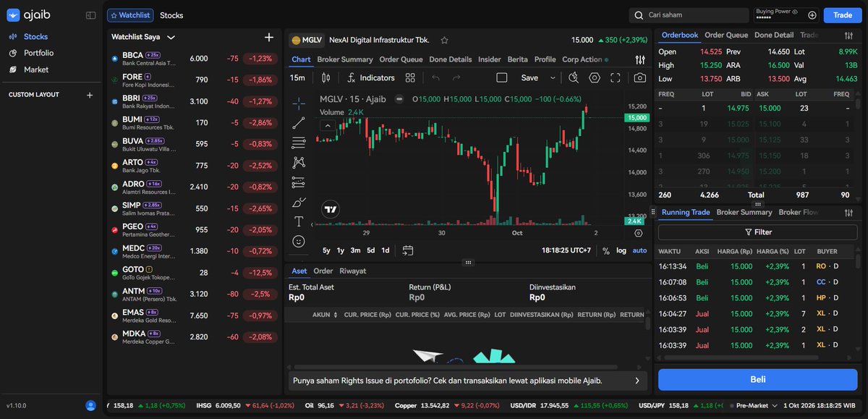
Task: Open the Berita tab
Action: click(x=517, y=59)
